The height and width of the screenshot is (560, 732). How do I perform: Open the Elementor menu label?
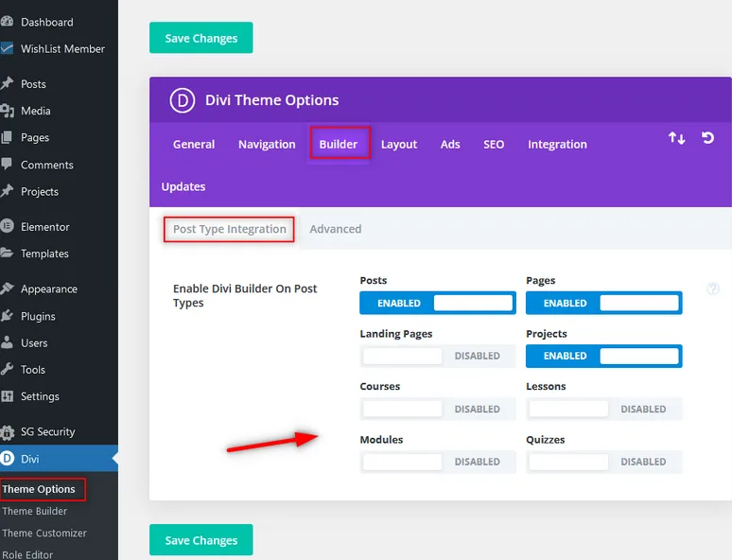tap(44, 226)
